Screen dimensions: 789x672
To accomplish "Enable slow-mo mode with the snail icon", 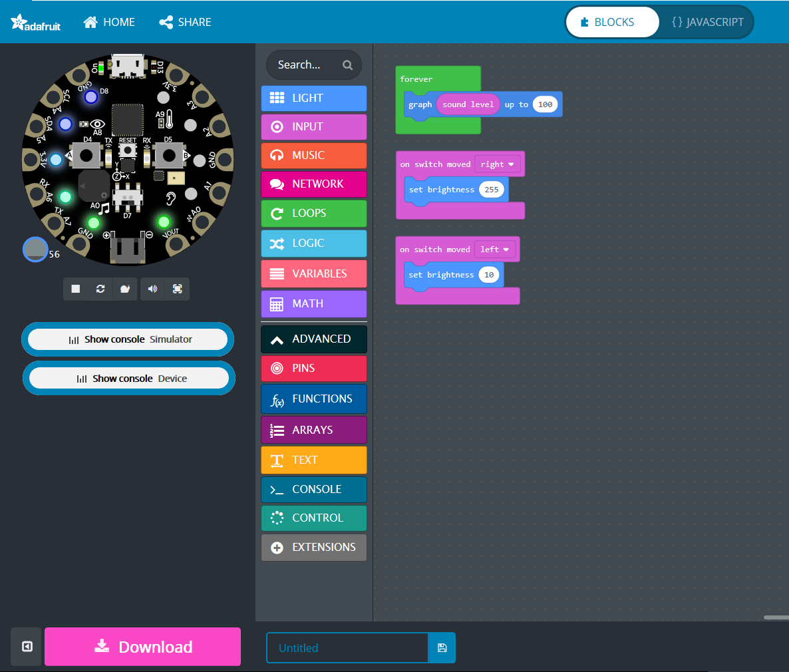I will pos(125,289).
